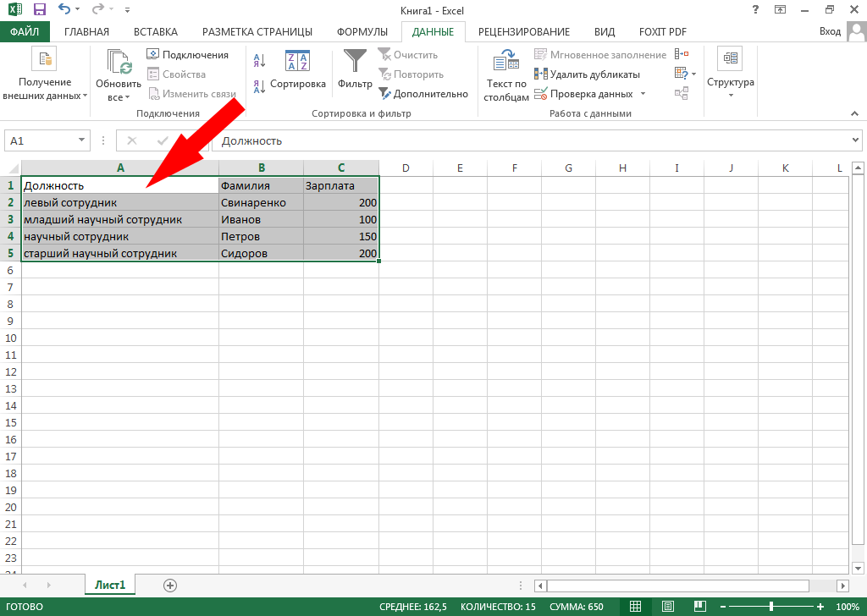Click the zoom slider in status bar

770,607
